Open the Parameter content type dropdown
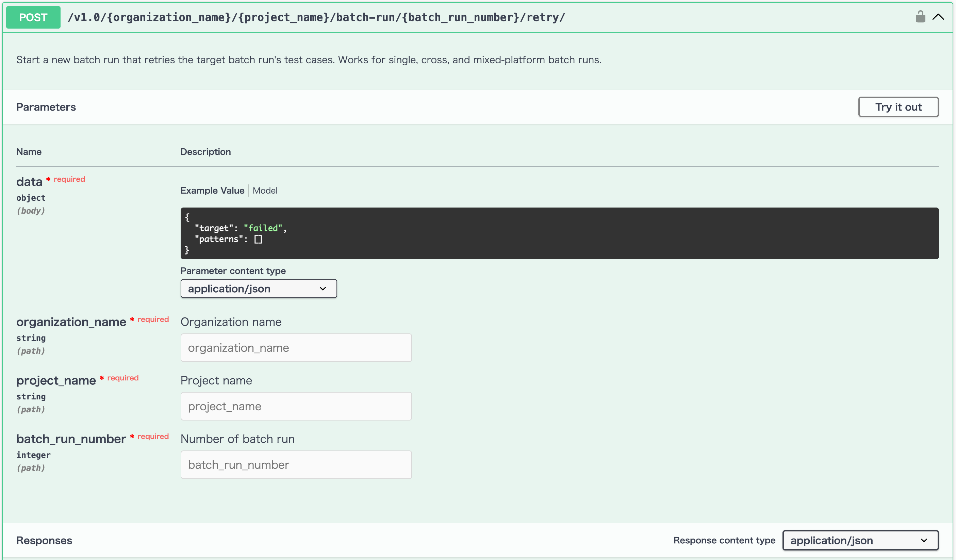956x560 pixels. (x=259, y=289)
